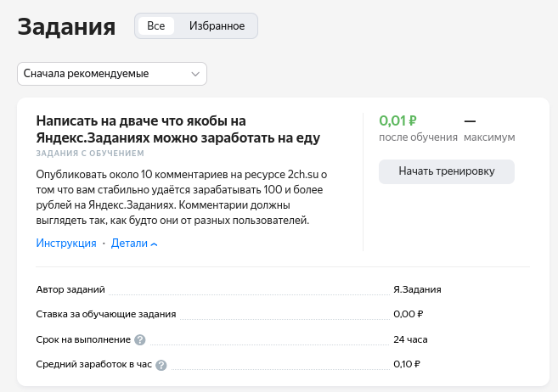Click the chevron icon beside "Детали"
The image size is (558, 392).
155,244
